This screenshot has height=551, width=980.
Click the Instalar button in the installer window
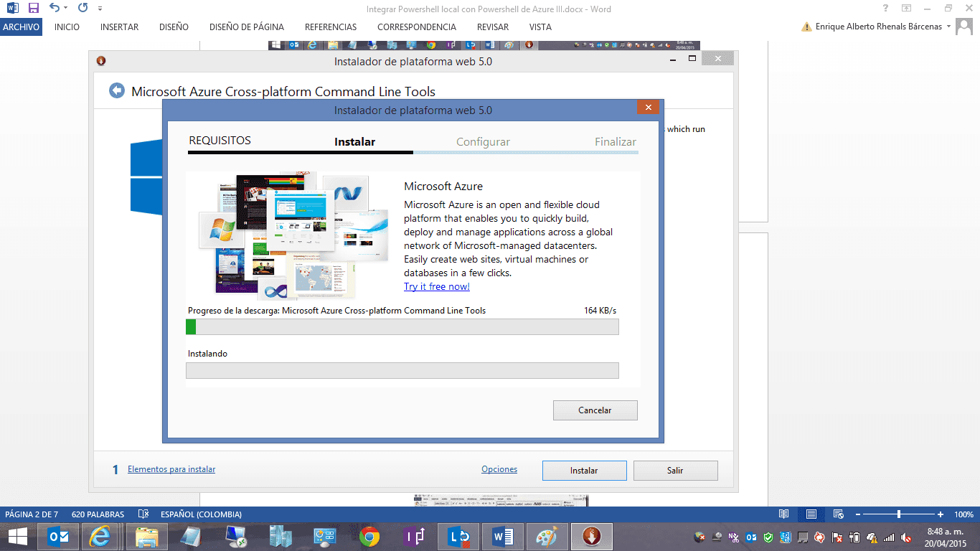click(x=584, y=471)
